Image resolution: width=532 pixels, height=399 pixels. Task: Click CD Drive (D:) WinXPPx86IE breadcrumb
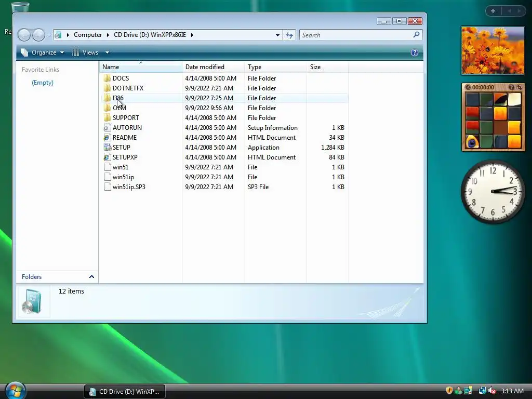point(150,35)
